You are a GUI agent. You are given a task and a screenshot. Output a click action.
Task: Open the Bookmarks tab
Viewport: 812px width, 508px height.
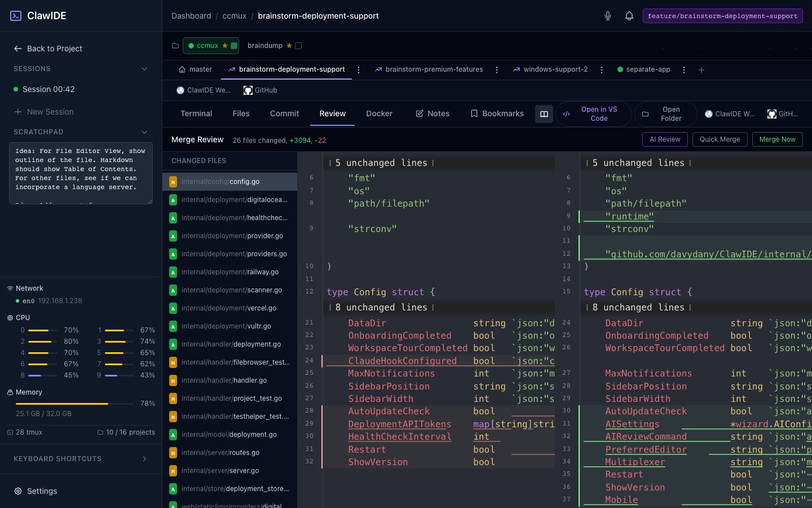[497, 113]
